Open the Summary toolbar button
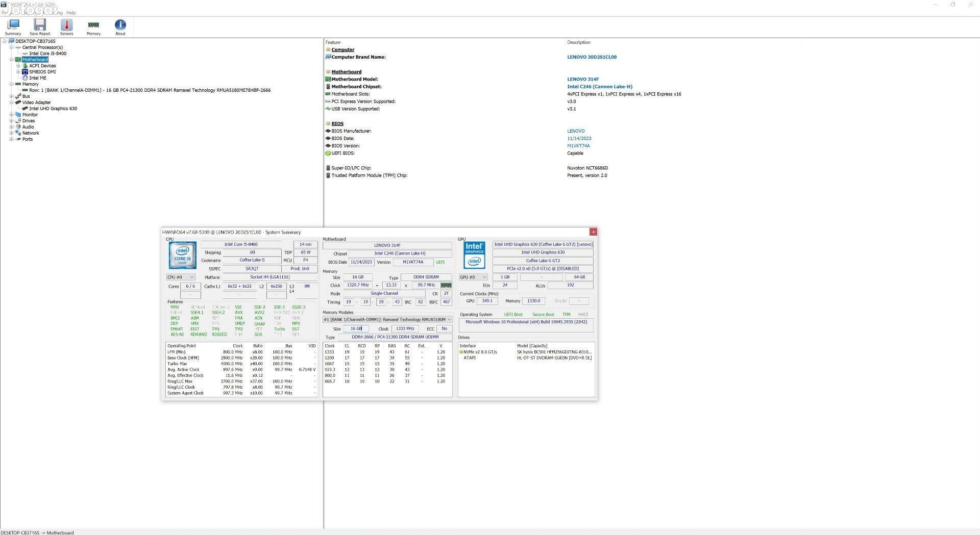The width and height of the screenshot is (980, 535). point(13,27)
